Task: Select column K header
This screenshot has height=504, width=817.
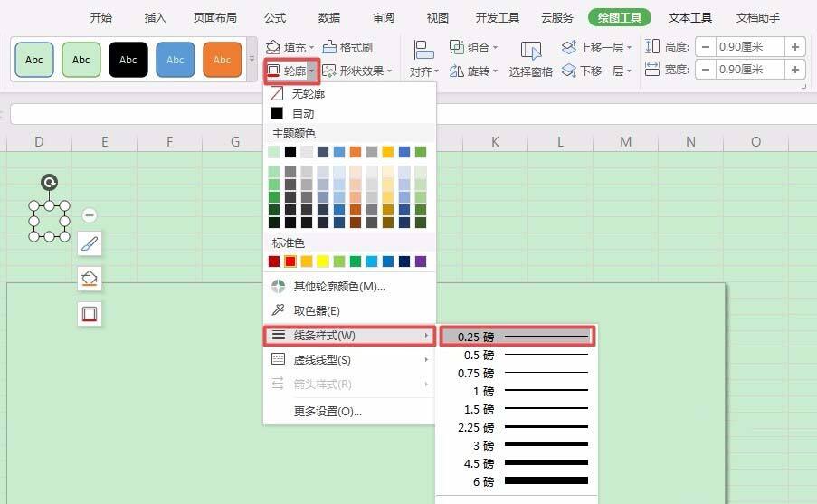Action: pyautogui.click(x=495, y=141)
